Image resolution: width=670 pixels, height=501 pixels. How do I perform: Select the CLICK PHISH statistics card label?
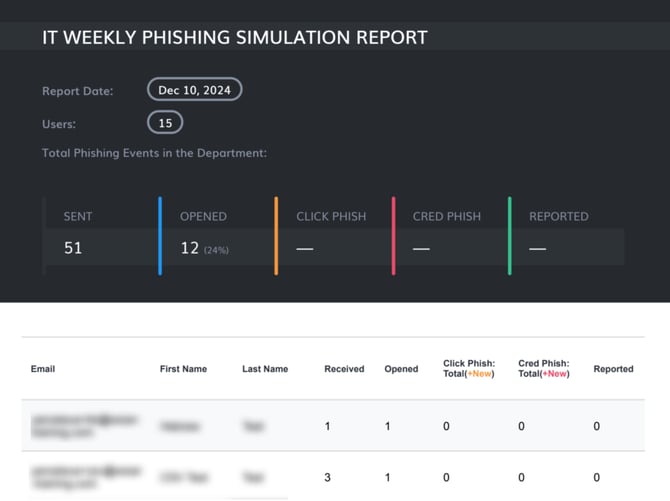tap(329, 216)
